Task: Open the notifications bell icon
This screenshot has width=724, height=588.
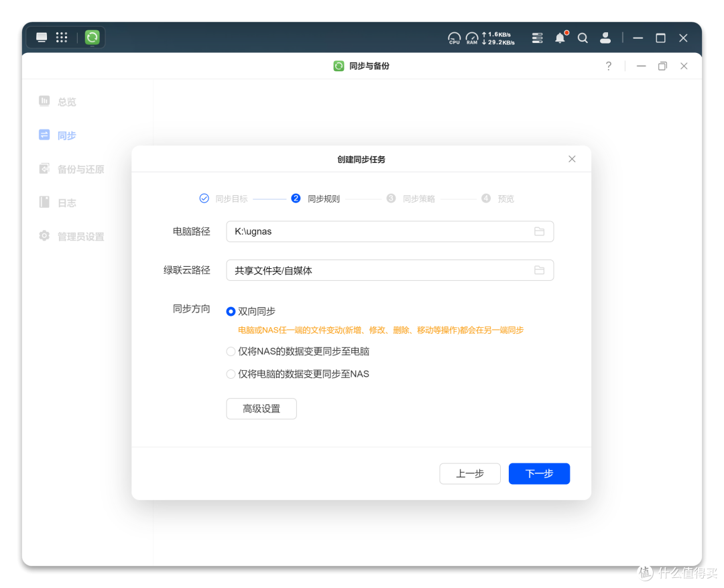Action: click(x=560, y=38)
